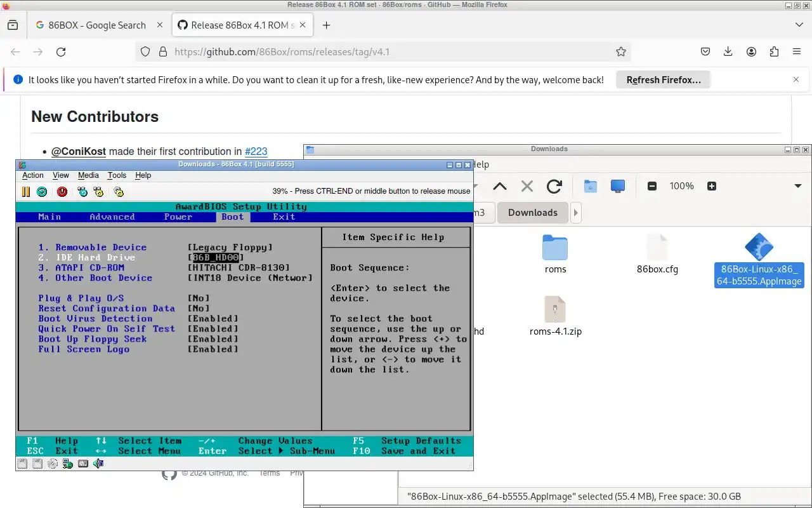
Task: Reload the GitHub page in Firefox
Action: pyautogui.click(x=61, y=52)
